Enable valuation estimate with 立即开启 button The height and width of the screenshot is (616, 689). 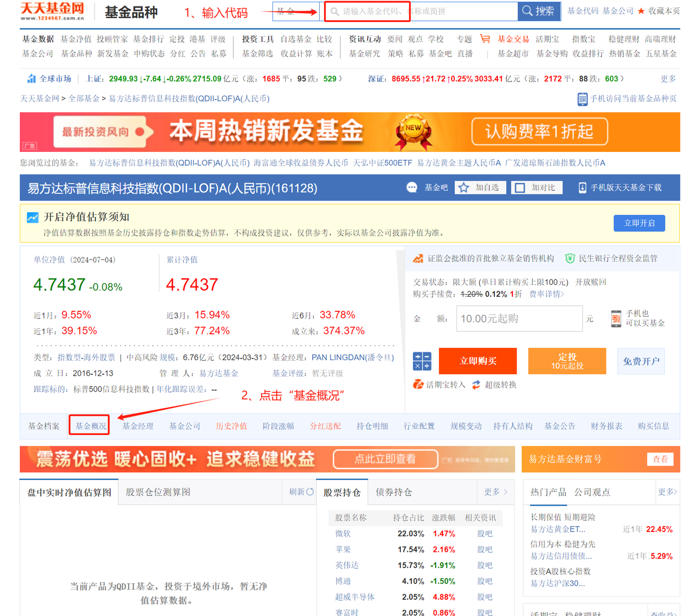click(639, 223)
